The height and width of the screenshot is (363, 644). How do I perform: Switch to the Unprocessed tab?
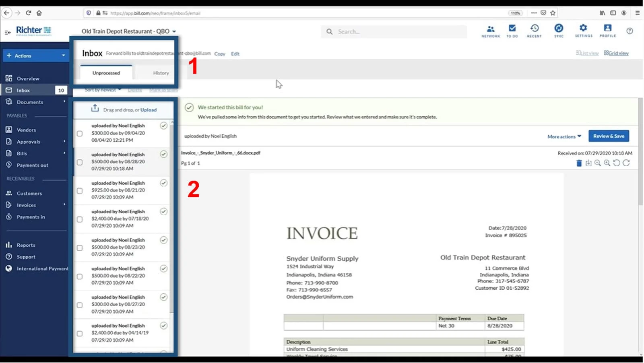pos(106,73)
